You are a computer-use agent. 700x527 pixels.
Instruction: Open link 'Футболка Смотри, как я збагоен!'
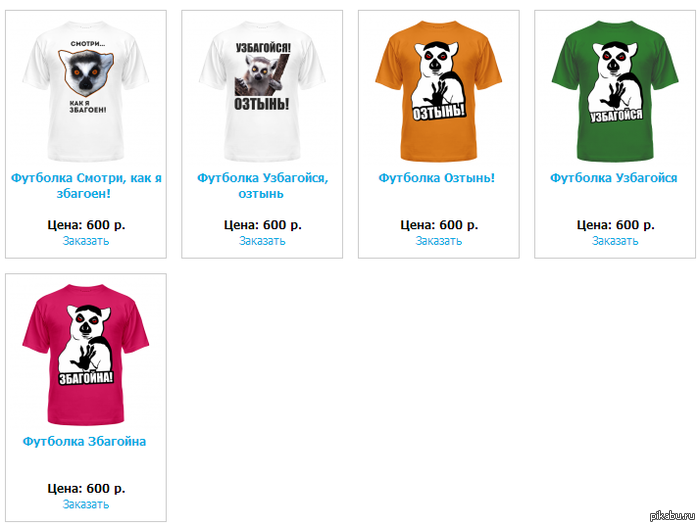click(86, 186)
